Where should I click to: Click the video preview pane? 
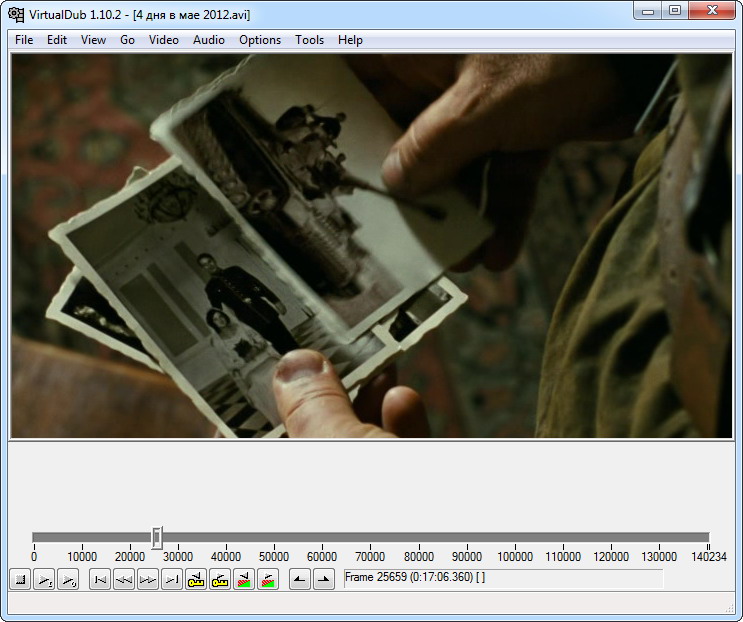coord(370,245)
